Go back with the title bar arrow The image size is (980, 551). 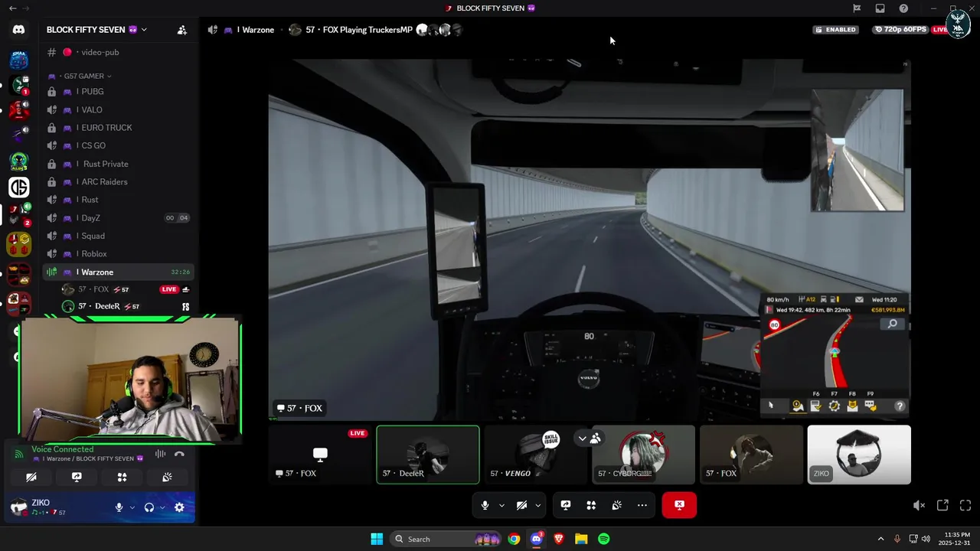[12, 8]
